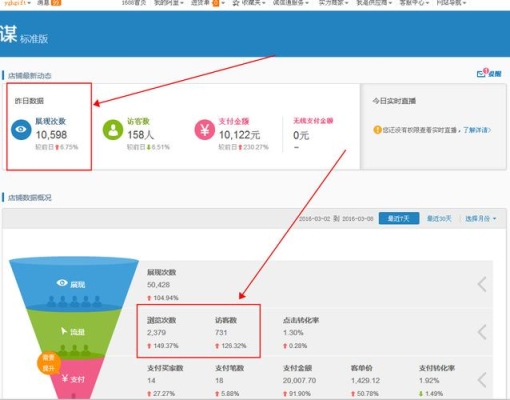Click the 昨日数据 label
Viewport: 510px width, 400px height.
tap(29, 101)
